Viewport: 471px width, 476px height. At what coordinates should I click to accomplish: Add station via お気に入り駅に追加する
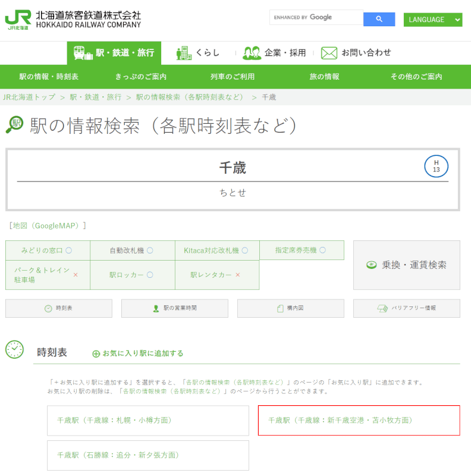point(138,353)
